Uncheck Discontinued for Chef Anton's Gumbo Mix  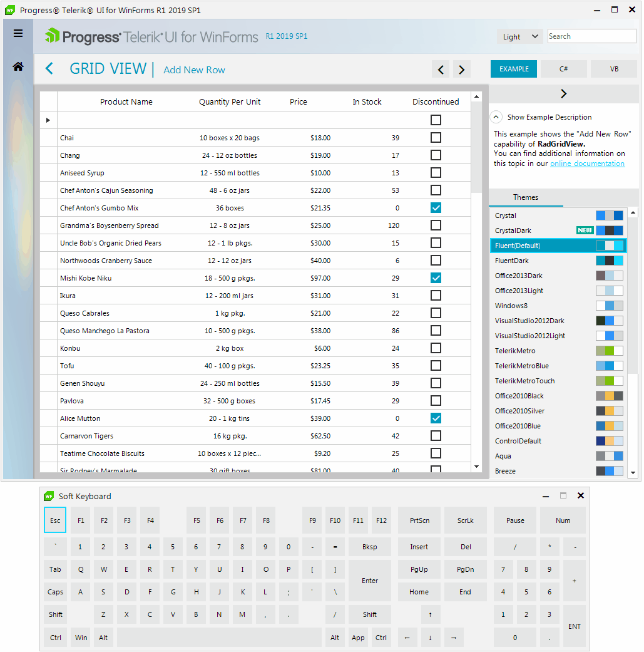point(436,208)
